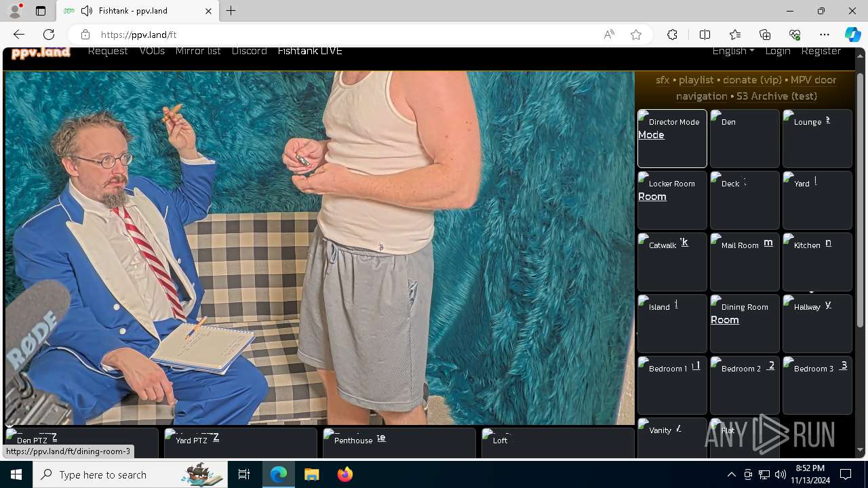Screen dimensions: 868x488
Task: Switch to the Loft camera
Action: coord(557,442)
